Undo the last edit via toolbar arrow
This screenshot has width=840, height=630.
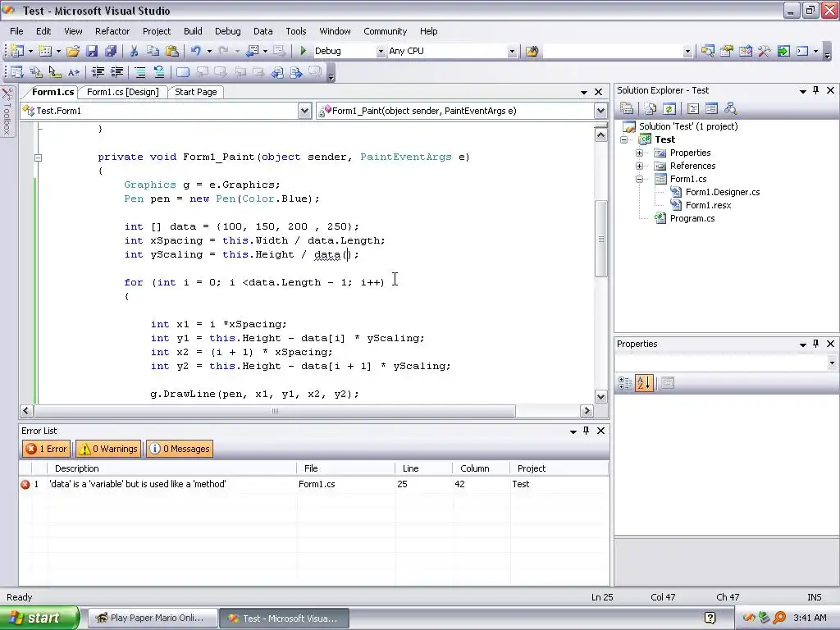pyautogui.click(x=195, y=51)
